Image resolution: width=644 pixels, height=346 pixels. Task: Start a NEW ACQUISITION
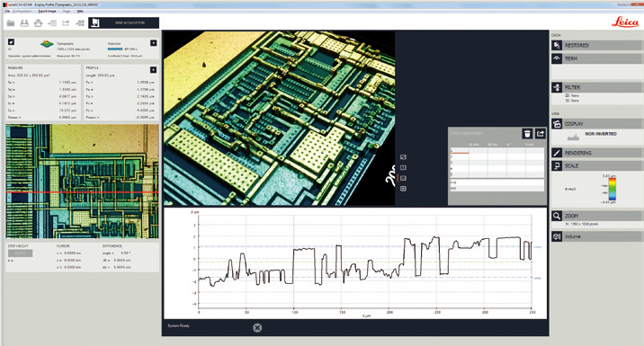click(123, 22)
